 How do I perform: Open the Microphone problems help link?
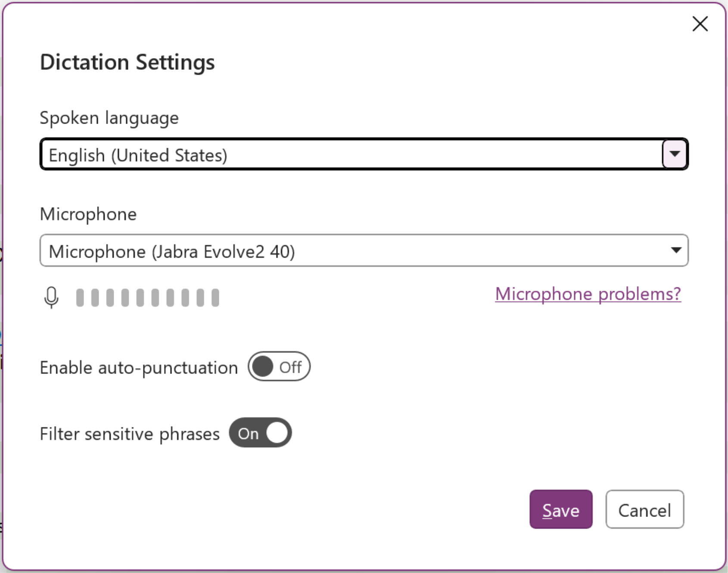(x=588, y=294)
